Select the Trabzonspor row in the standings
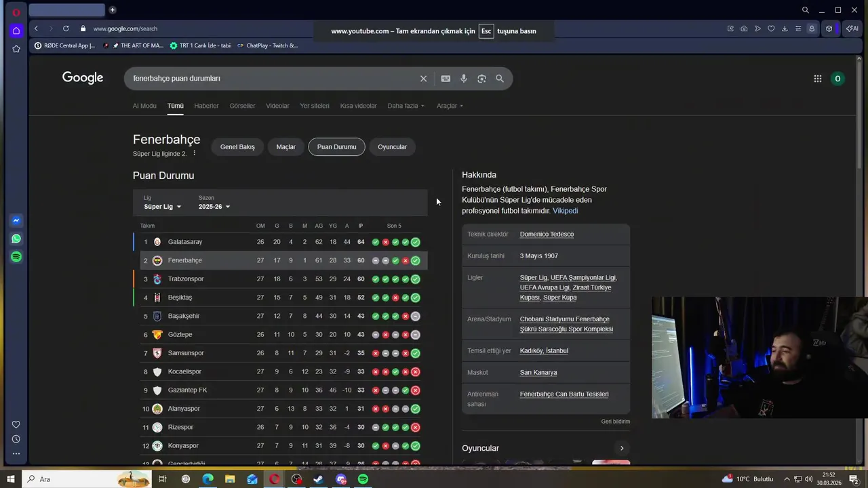Screen dimensions: 868x488 [x=280, y=279]
